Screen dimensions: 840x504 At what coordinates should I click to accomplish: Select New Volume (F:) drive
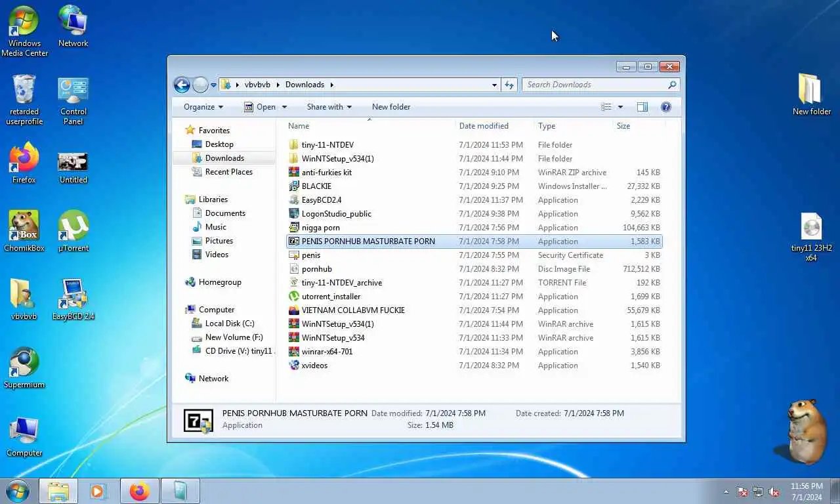tap(234, 337)
